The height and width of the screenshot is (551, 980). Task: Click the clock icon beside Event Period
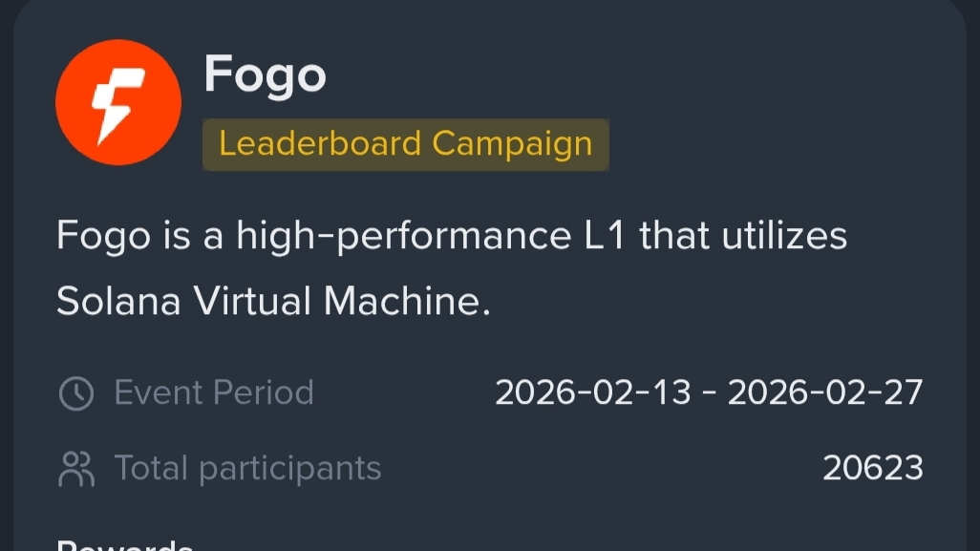76,393
